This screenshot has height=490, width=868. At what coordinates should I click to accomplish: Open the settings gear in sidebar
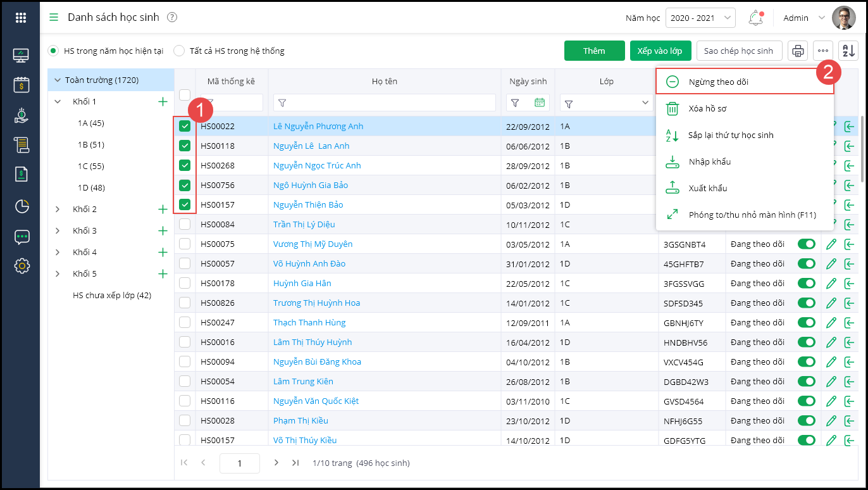click(x=22, y=265)
